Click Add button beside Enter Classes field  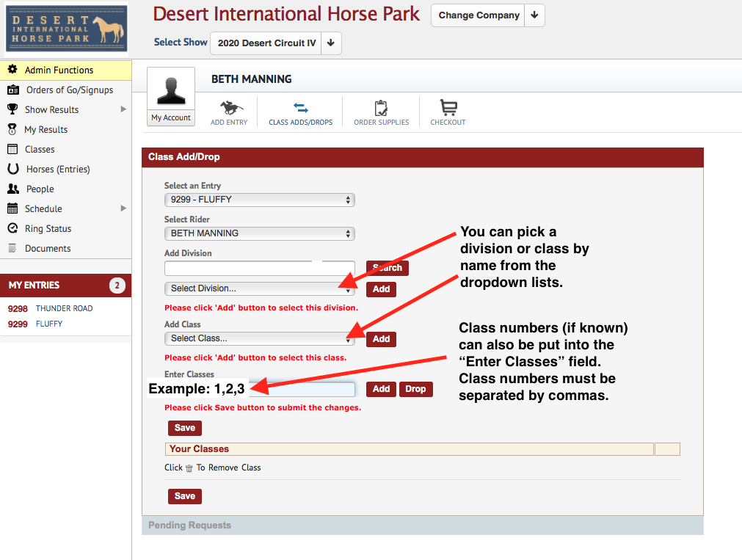(381, 389)
